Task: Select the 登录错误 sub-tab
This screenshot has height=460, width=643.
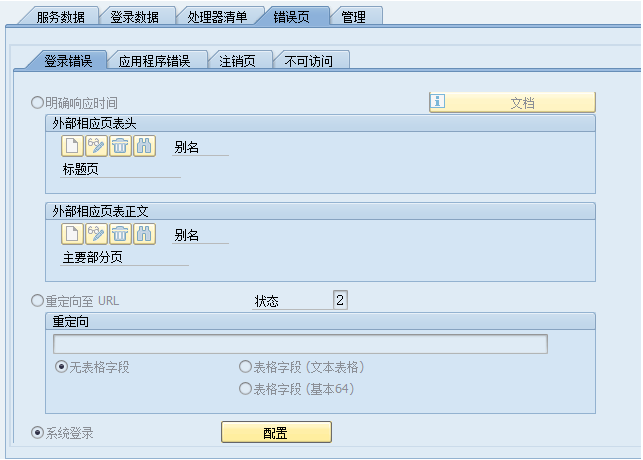Action: pos(68,61)
